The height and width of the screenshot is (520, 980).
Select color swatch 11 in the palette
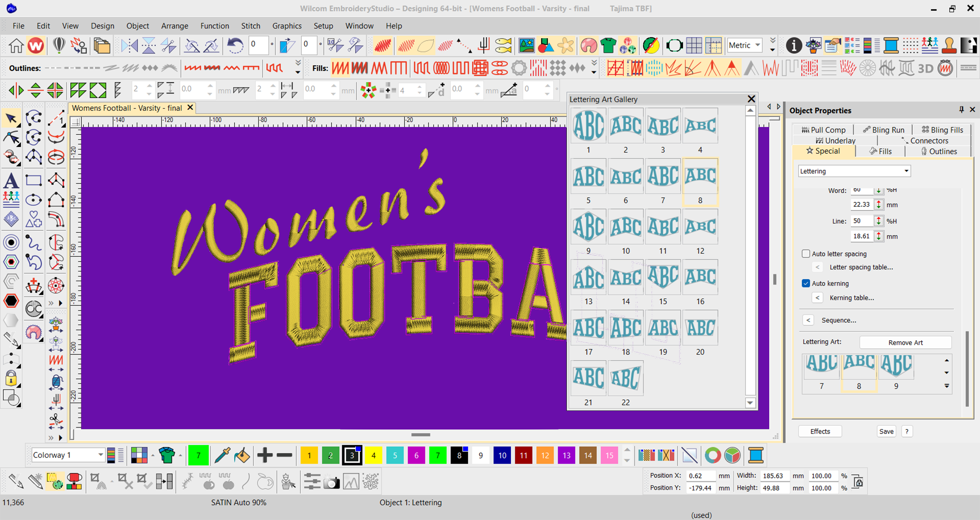(524, 455)
